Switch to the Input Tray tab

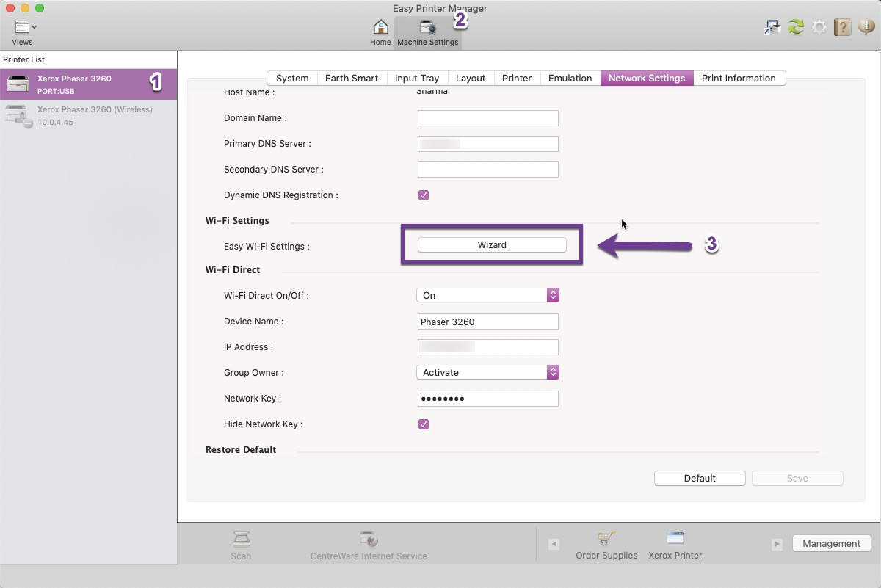point(417,78)
